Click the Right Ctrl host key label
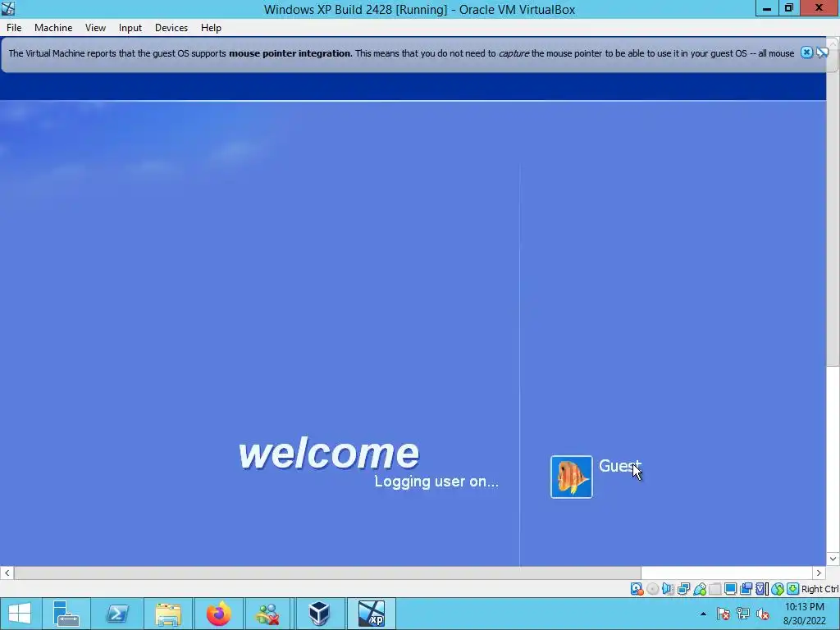 coord(820,589)
